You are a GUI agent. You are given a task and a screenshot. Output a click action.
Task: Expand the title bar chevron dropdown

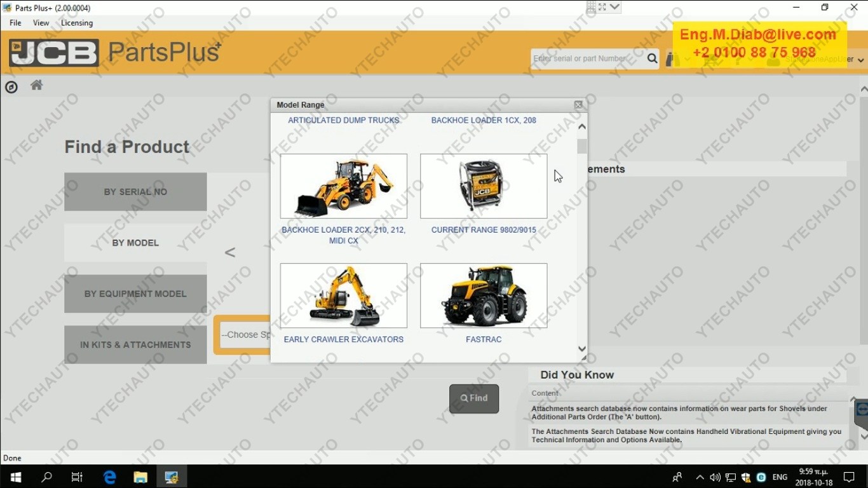[x=614, y=8]
